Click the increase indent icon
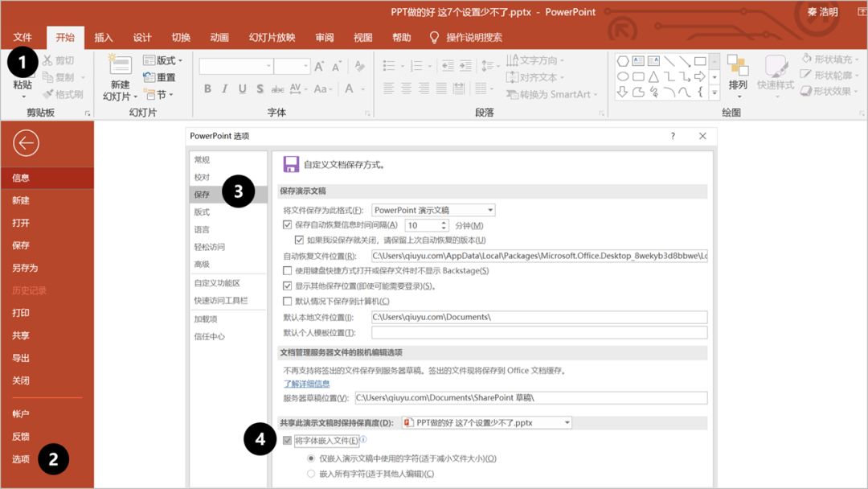 tap(465, 66)
